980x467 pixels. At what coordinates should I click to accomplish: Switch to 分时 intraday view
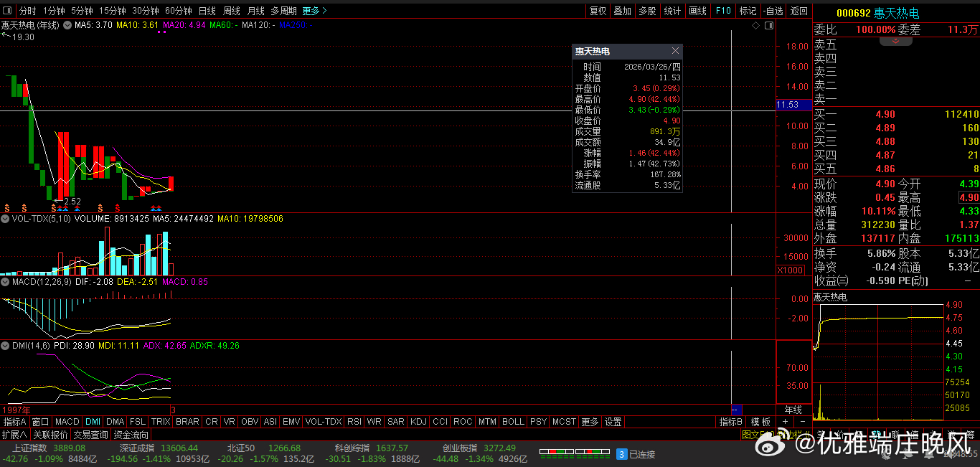[x=27, y=11]
